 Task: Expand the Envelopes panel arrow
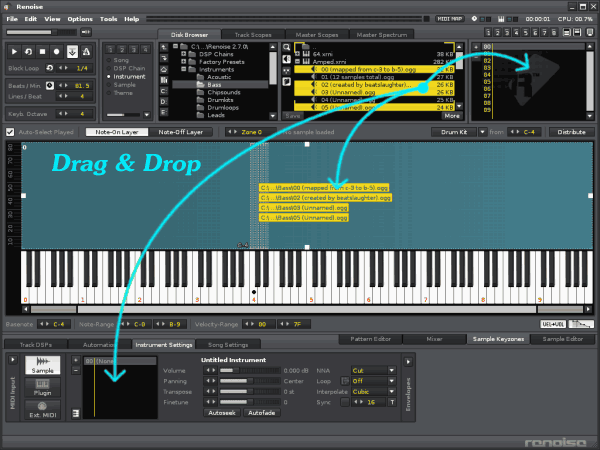pos(408,362)
